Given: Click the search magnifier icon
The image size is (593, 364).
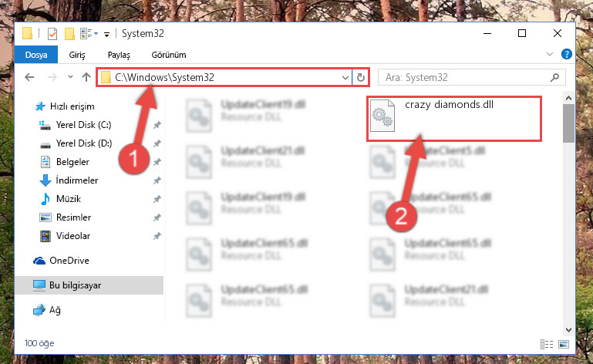Looking at the screenshot, I should tap(554, 78).
